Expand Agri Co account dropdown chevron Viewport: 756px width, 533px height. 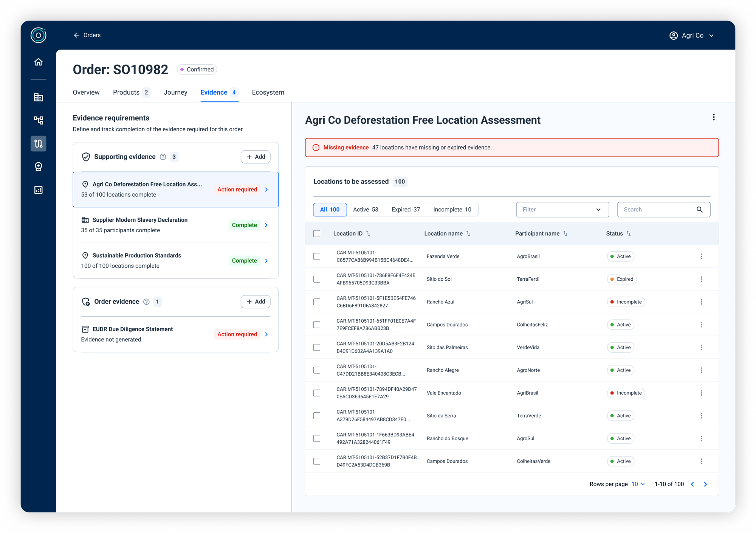click(711, 36)
